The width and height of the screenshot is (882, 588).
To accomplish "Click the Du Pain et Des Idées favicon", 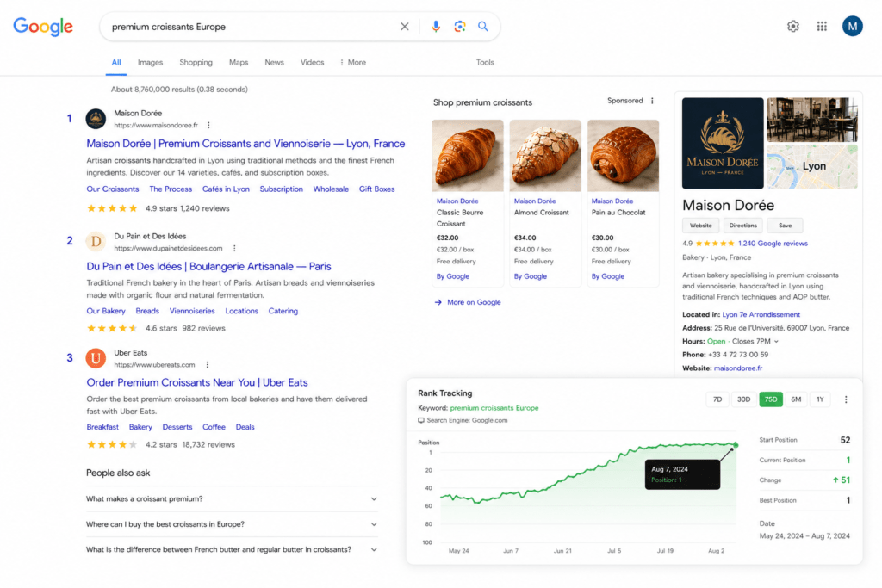I will pos(96,242).
